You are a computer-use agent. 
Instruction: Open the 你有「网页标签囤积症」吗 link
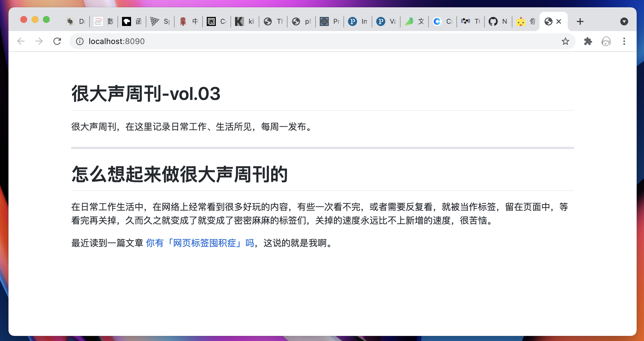click(x=200, y=243)
